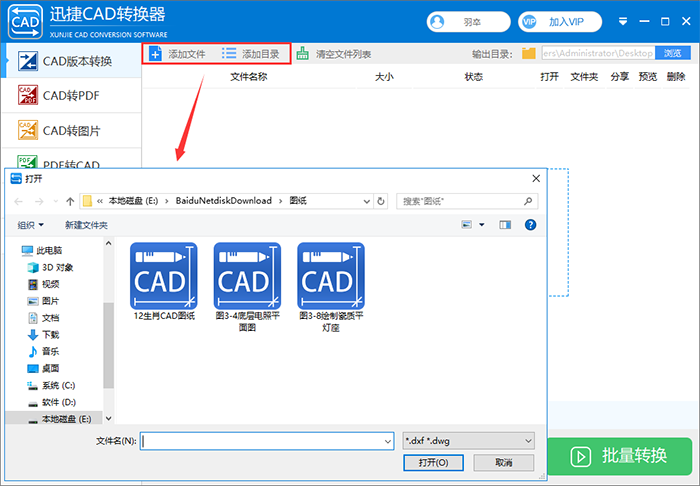Expand the 文件名 dropdown arrow
Screen dimensions: 700x486
click(388, 441)
